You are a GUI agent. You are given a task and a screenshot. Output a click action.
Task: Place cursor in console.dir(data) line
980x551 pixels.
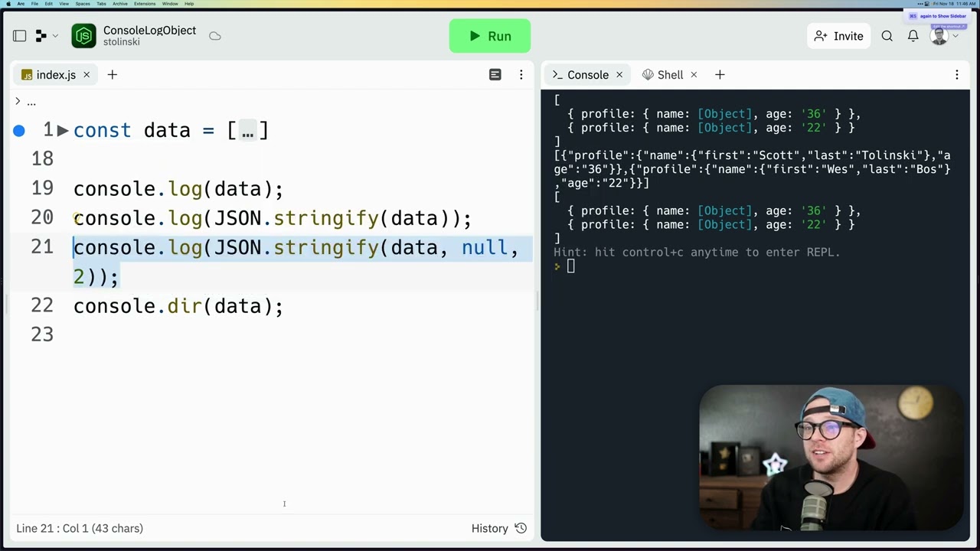tap(178, 306)
